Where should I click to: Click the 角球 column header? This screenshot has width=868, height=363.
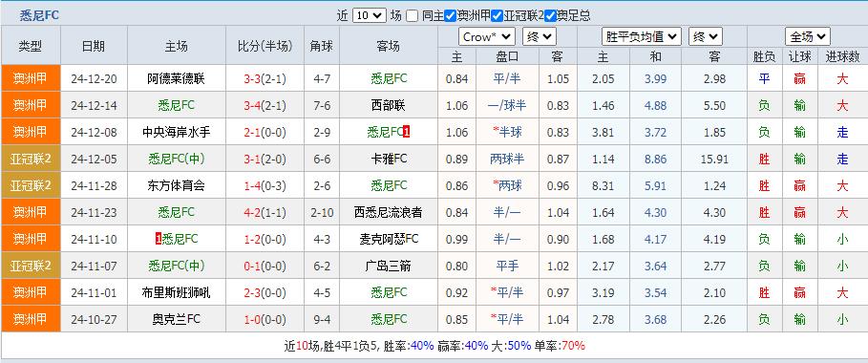pyautogui.click(x=322, y=46)
